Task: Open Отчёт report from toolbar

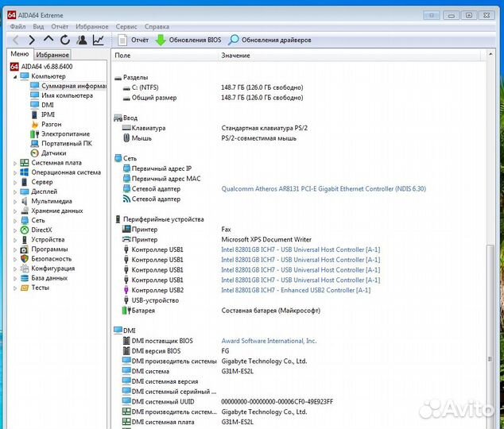Action: (x=133, y=40)
